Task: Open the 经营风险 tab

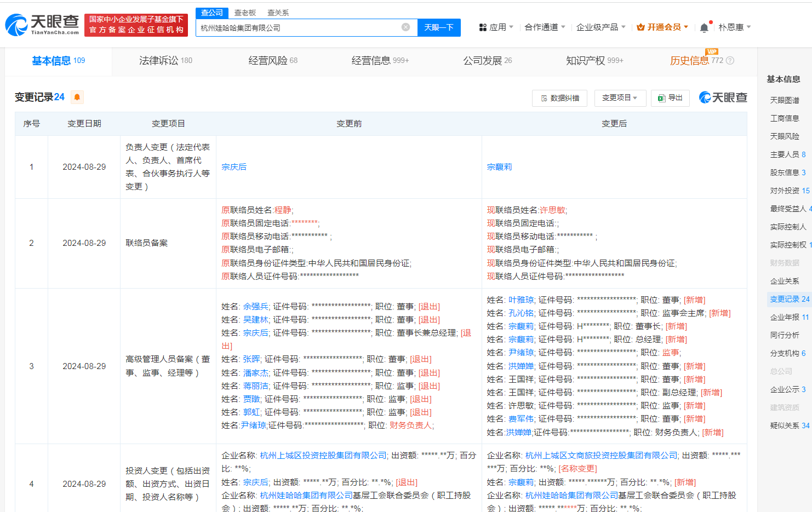Action: pyautogui.click(x=273, y=61)
